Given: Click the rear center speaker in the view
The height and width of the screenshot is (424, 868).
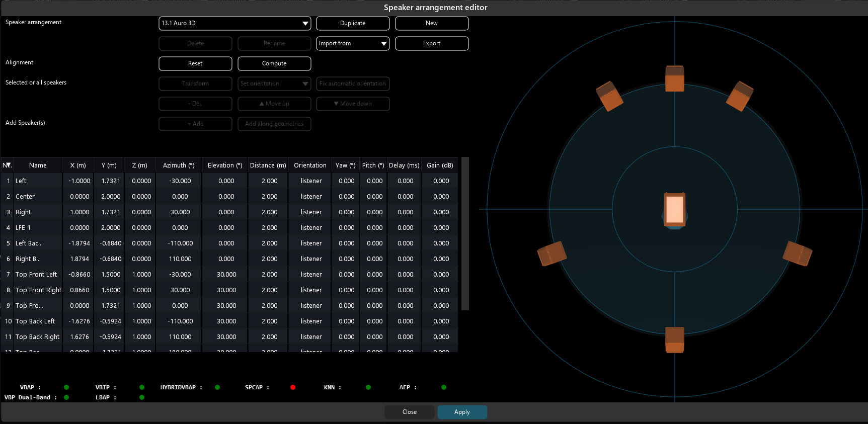Looking at the screenshot, I should pyautogui.click(x=674, y=340).
